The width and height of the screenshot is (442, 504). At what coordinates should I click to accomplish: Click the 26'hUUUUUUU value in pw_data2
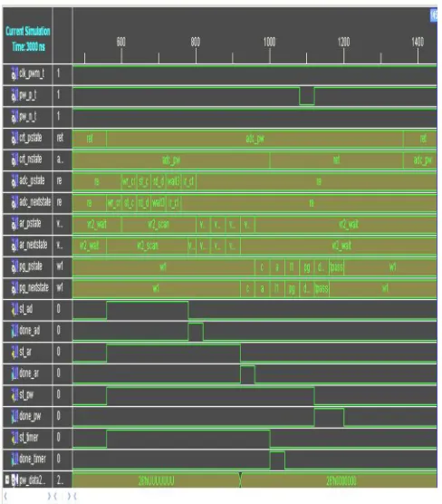(x=157, y=480)
